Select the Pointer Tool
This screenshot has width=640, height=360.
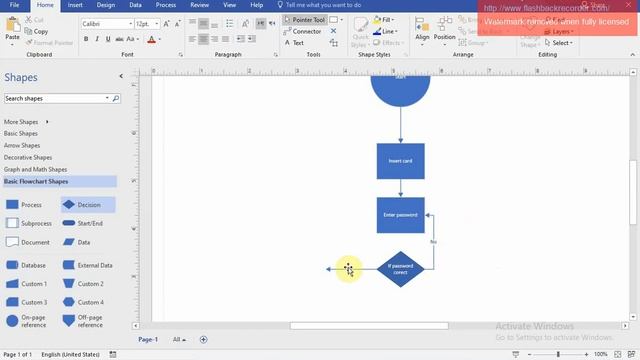[x=304, y=20]
